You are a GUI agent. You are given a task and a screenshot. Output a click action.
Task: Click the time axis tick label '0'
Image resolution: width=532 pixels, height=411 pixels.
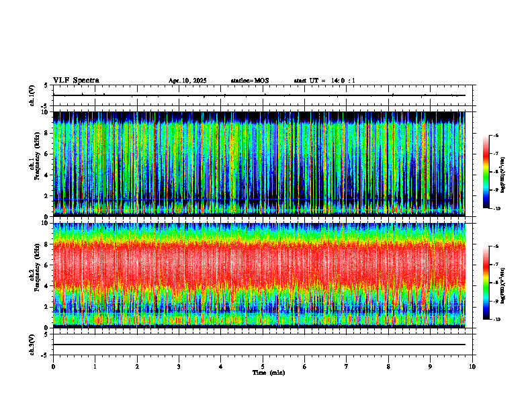(x=53, y=367)
